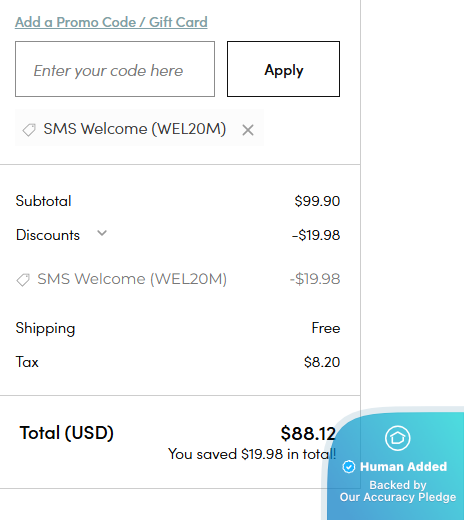Remove the SMS Welcome (WEL20M) promo code
Screen dimensions: 464x520
(248, 130)
